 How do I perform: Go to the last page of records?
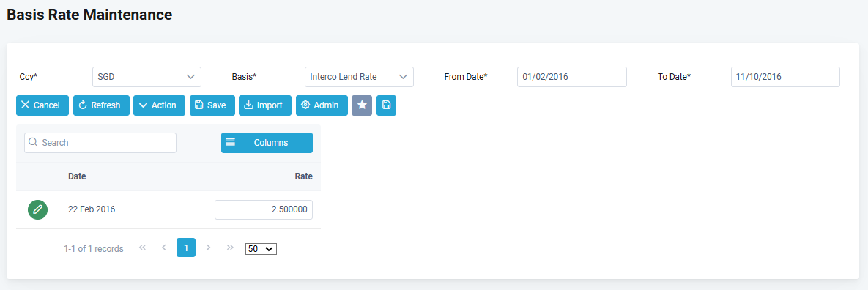[x=230, y=248]
